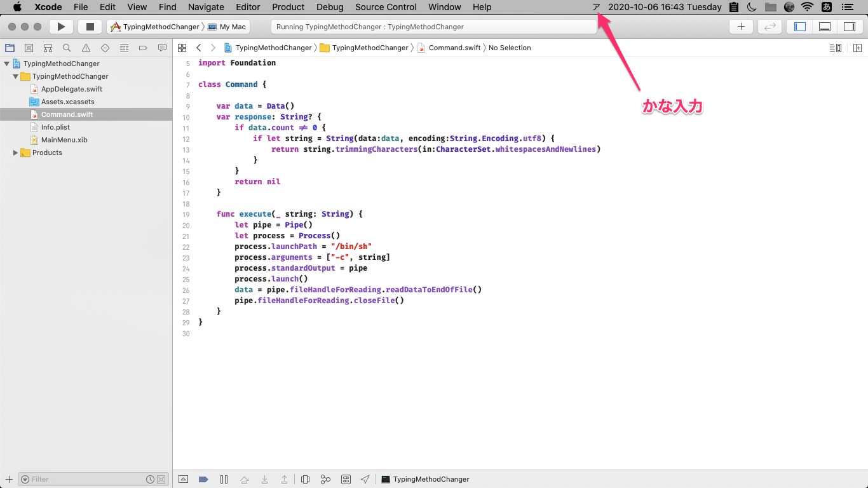This screenshot has width=868, height=488.
Task: Open Debug View Hierarchy icon
Action: click(x=305, y=479)
